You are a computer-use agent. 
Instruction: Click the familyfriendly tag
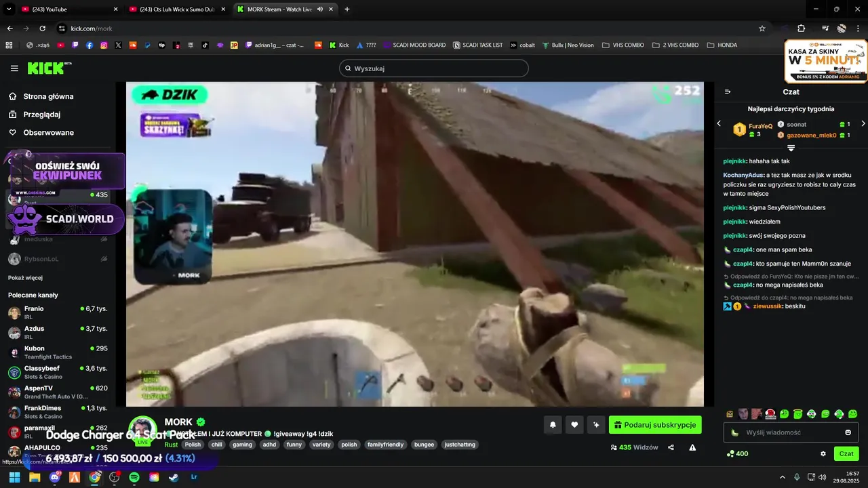tap(385, 445)
